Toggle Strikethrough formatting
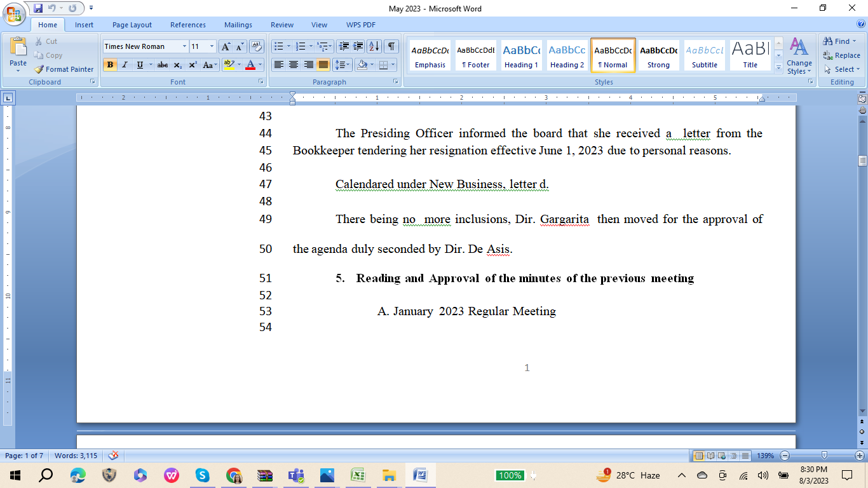This screenshot has width=868, height=488. [163, 65]
